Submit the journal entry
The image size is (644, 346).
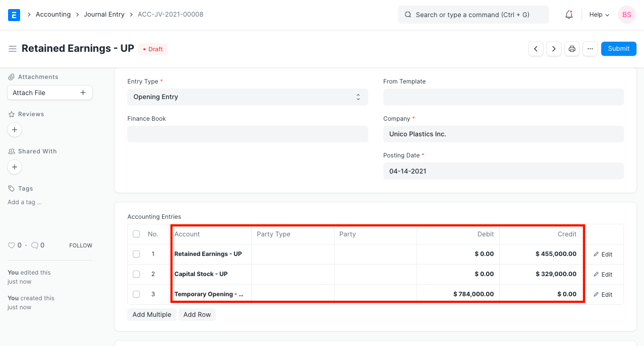tap(618, 48)
